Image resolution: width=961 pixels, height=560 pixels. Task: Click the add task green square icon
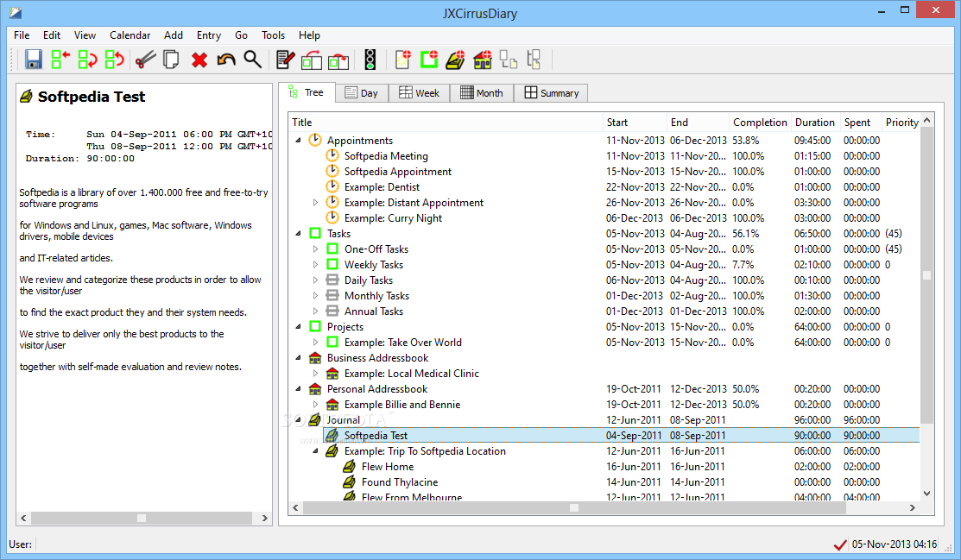point(429,60)
